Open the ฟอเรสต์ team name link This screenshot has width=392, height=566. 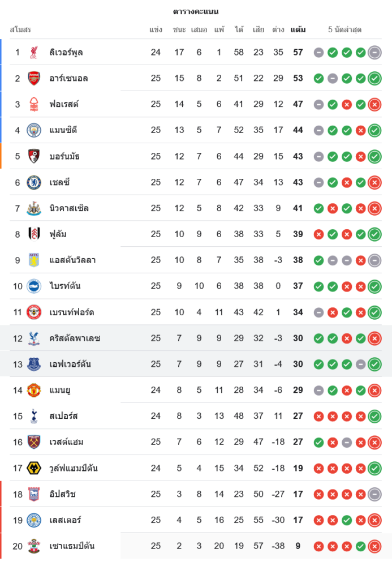[64, 104]
